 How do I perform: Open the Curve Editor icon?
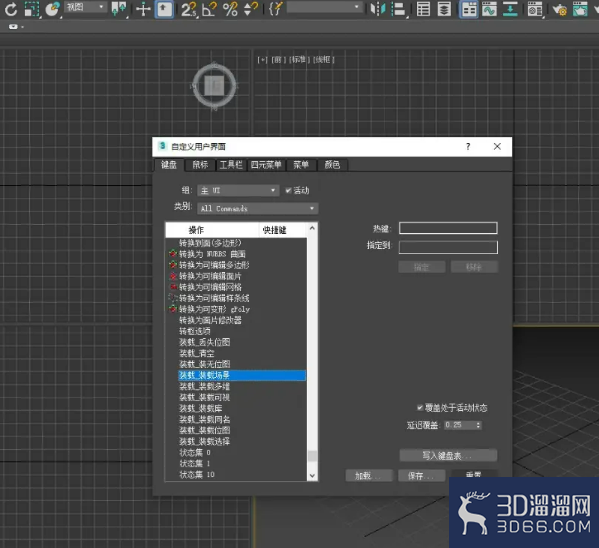pyautogui.click(x=489, y=9)
